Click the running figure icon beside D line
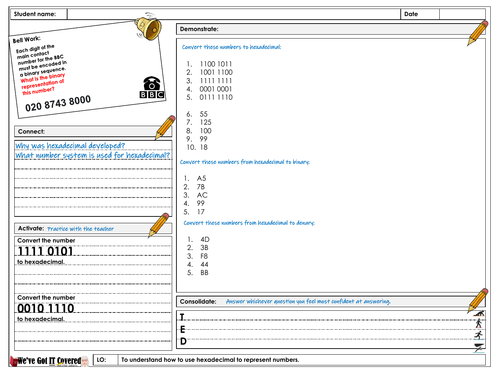The height and width of the screenshot is (375, 500). click(x=479, y=335)
